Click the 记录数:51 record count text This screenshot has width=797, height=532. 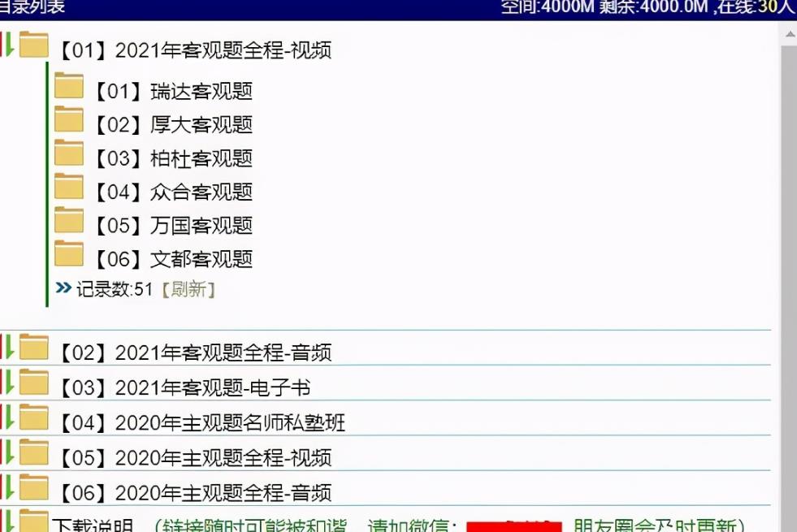[115, 290]
